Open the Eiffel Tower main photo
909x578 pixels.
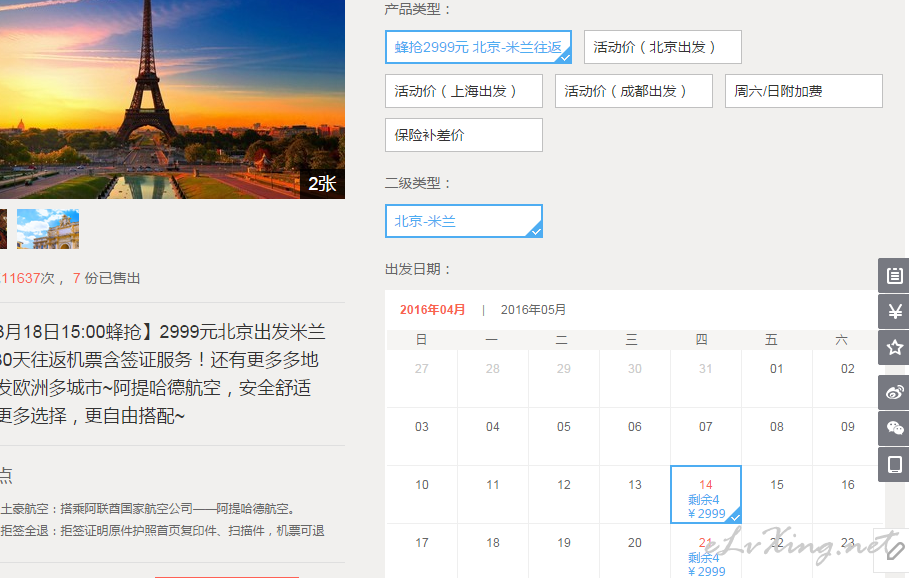tap(172, 100)
